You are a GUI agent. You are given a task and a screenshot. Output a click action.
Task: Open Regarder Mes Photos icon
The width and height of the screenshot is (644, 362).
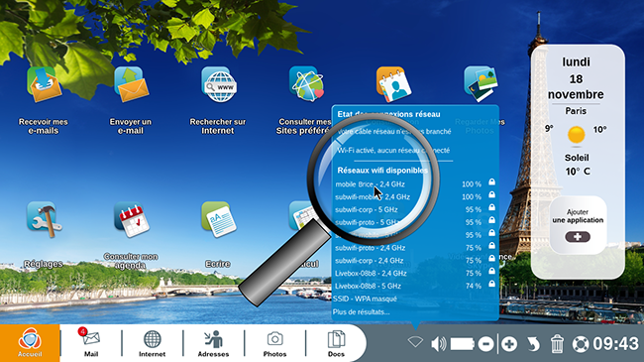[x=480, y=84]
